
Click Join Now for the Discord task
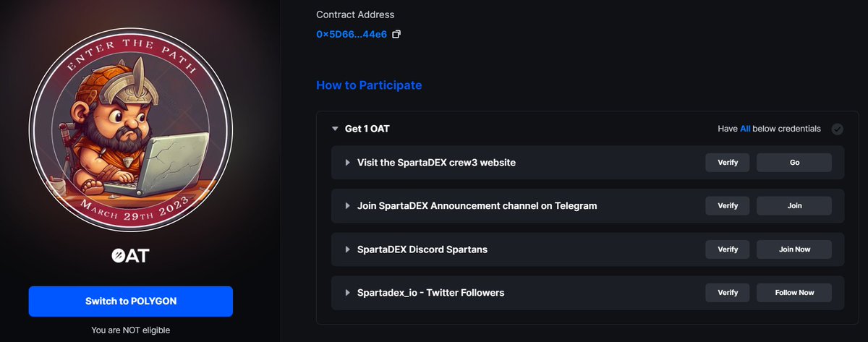(794, 249)
